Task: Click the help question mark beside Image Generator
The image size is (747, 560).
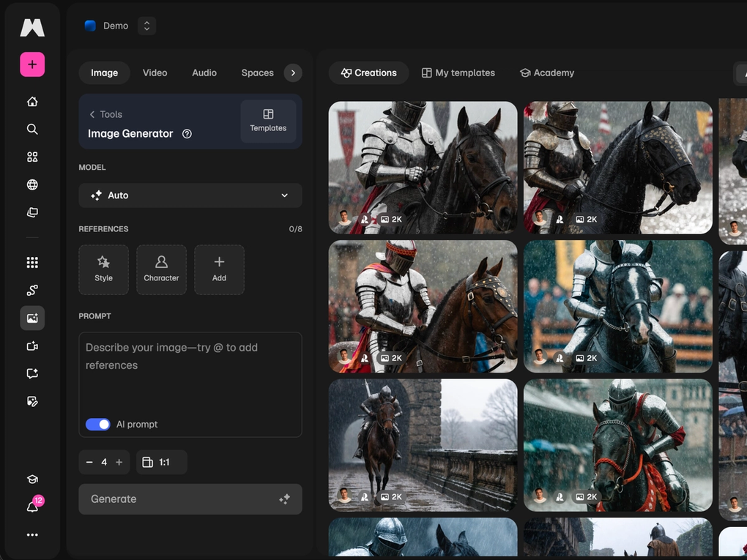Action: tap(187, 134)
